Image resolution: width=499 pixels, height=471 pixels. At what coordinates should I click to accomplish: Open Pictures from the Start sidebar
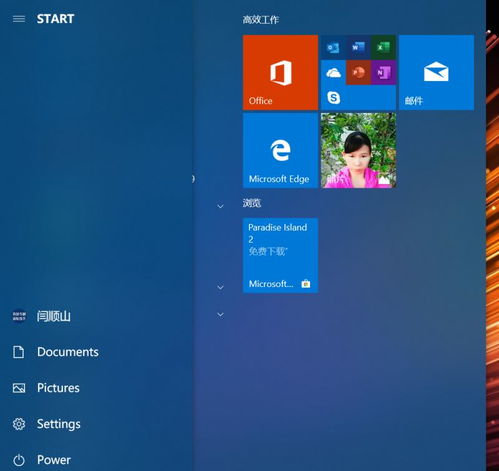click(96, 388)
